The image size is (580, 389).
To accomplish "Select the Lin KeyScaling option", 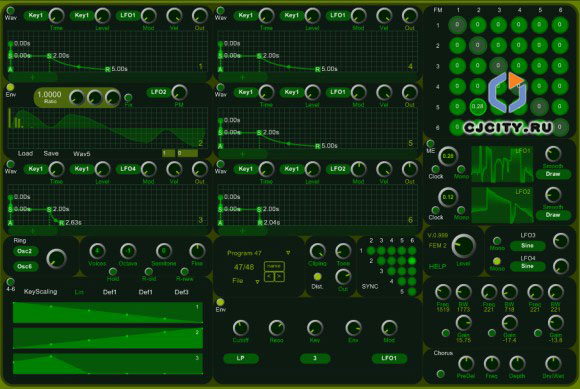I will coord(79,292).
